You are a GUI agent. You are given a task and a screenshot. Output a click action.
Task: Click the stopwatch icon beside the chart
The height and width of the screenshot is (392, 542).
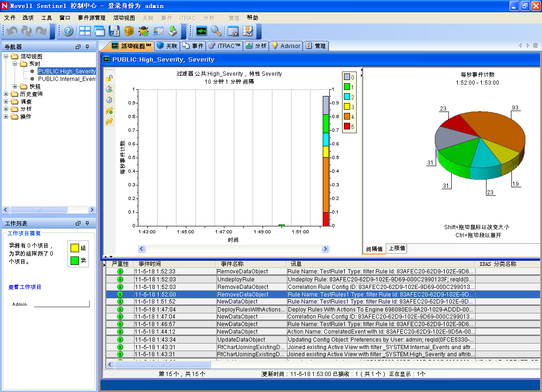coord(109,100)
